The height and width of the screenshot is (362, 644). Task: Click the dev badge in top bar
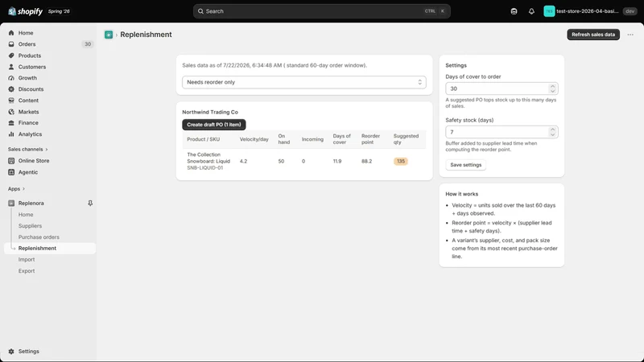(630, 11)
